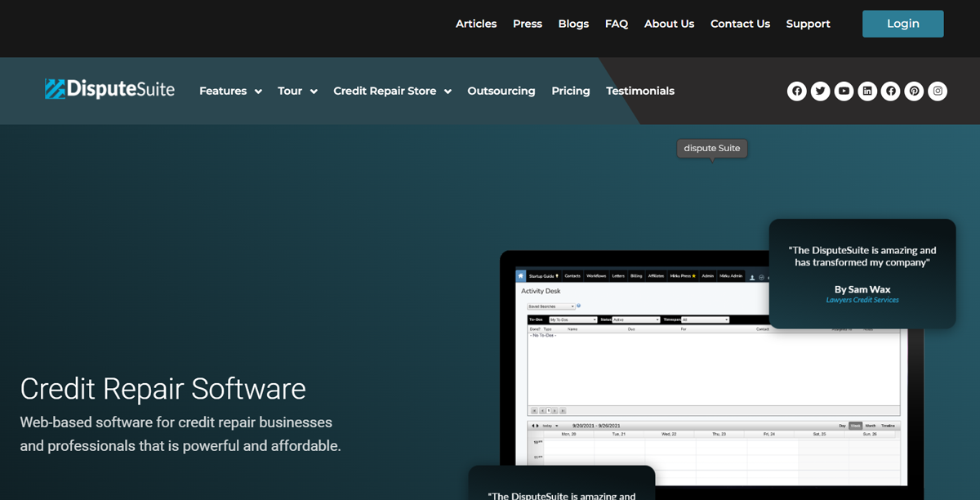Viewport: 980px width, 500px height.
Task: Open the Blogs link
Action: click(573, 24)
